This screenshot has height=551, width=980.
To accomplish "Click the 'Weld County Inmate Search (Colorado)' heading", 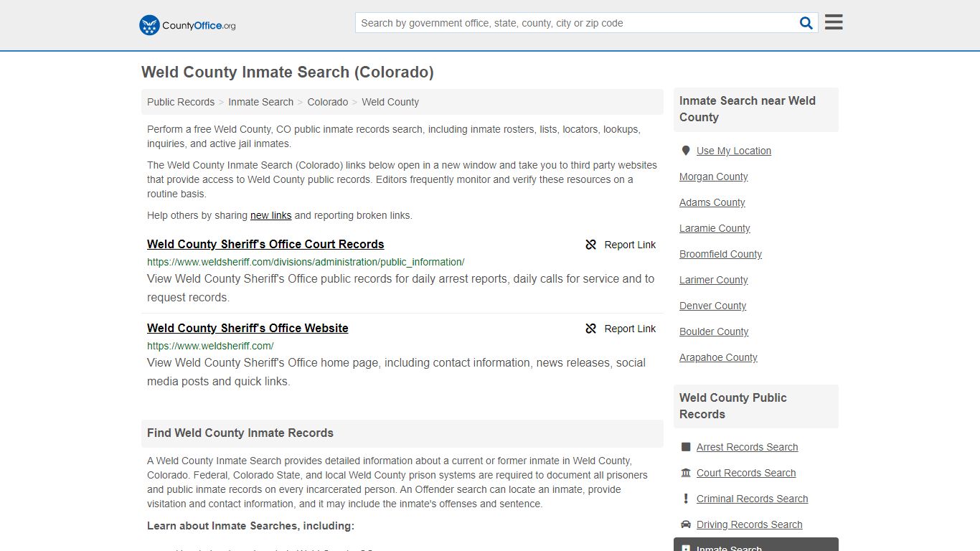I will [288, 72].
